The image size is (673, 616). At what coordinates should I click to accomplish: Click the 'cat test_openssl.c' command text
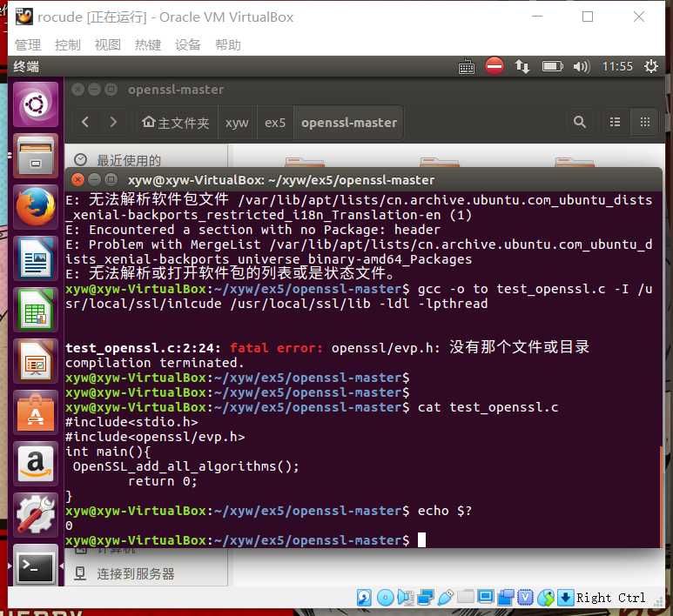click(488, 407)
